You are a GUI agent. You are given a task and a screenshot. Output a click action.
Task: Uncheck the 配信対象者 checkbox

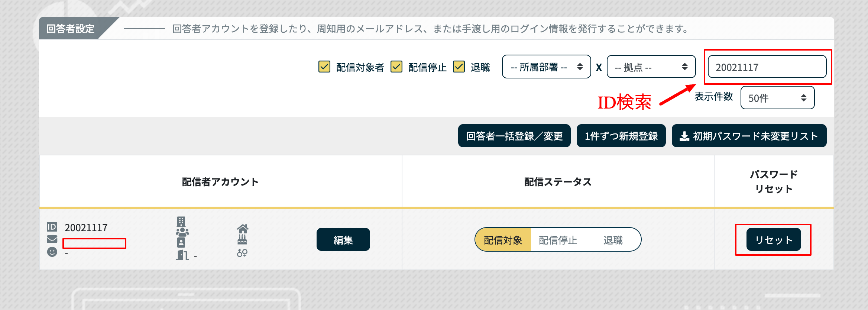coord(324,67)
